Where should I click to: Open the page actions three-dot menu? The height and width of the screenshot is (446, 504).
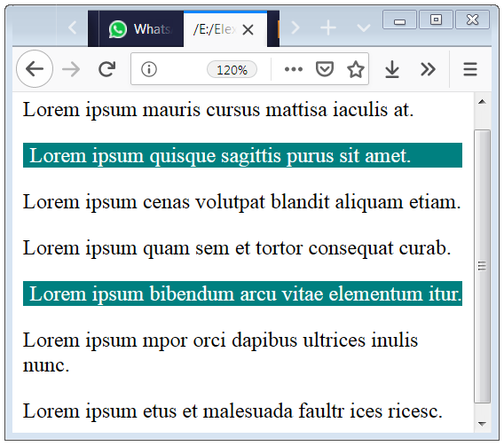coord(294,69)
